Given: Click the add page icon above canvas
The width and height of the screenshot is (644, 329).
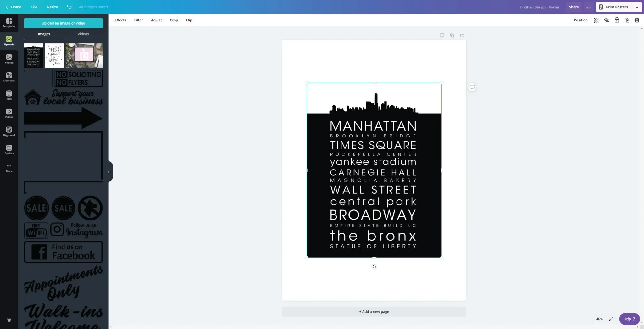Looking at the screenshot, I should pos(462,36).
